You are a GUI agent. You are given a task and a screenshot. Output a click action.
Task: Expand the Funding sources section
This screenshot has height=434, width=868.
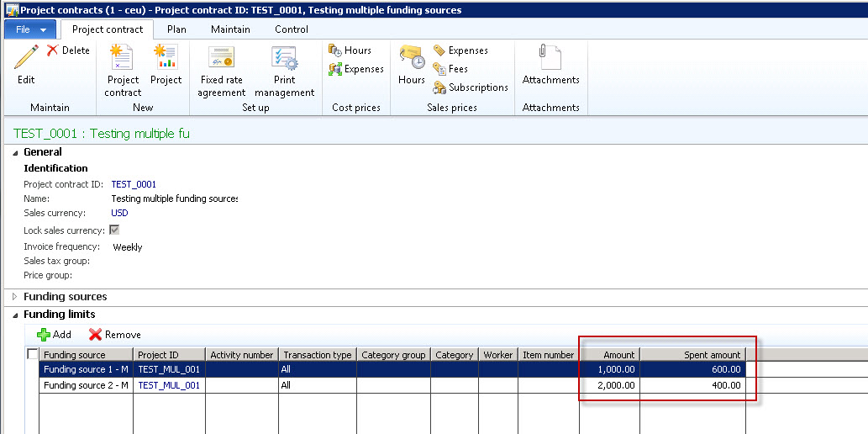click(x=15, y=297)
